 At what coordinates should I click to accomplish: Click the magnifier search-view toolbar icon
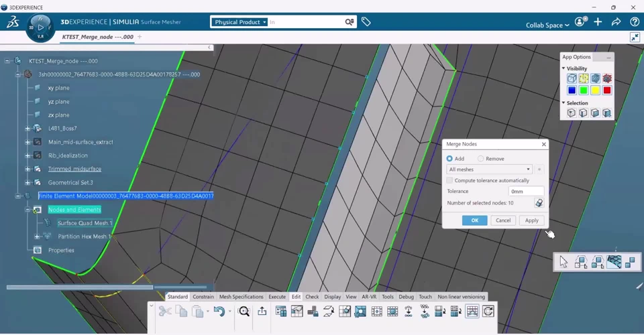244,312
